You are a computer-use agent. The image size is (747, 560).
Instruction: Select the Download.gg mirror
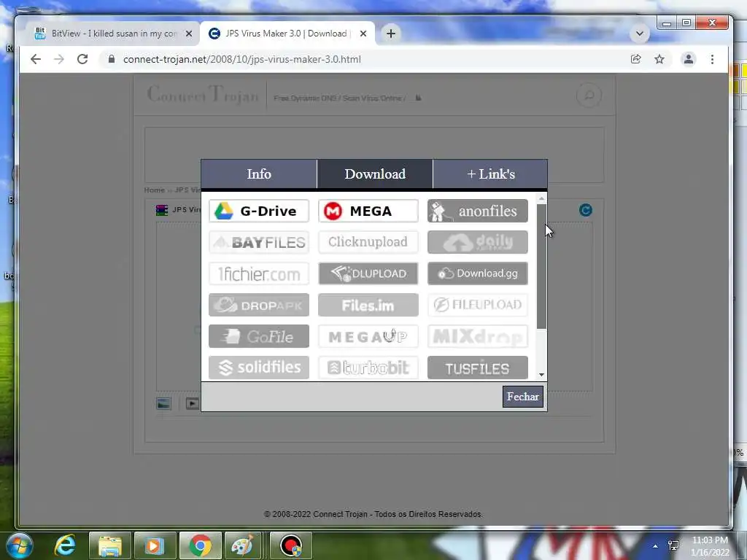(x=477, y=274)
